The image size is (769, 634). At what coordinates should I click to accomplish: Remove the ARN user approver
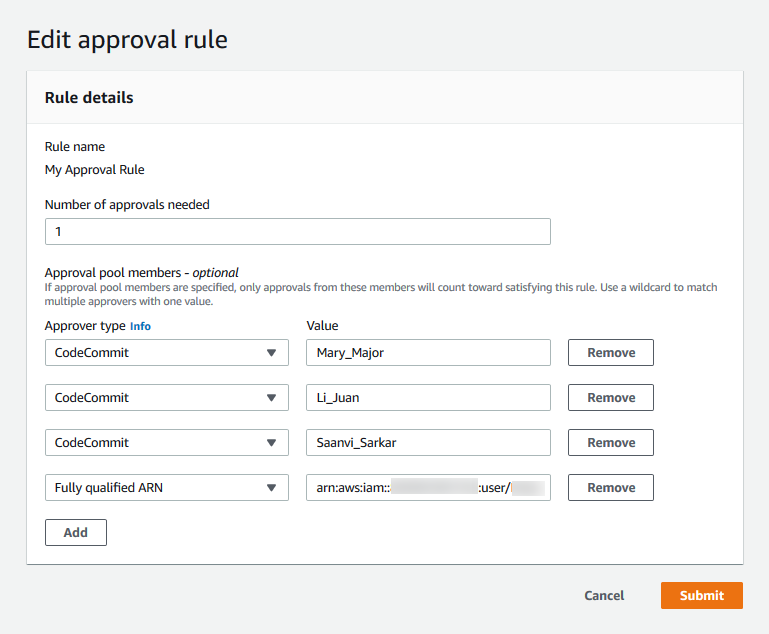tap(610, 488)
